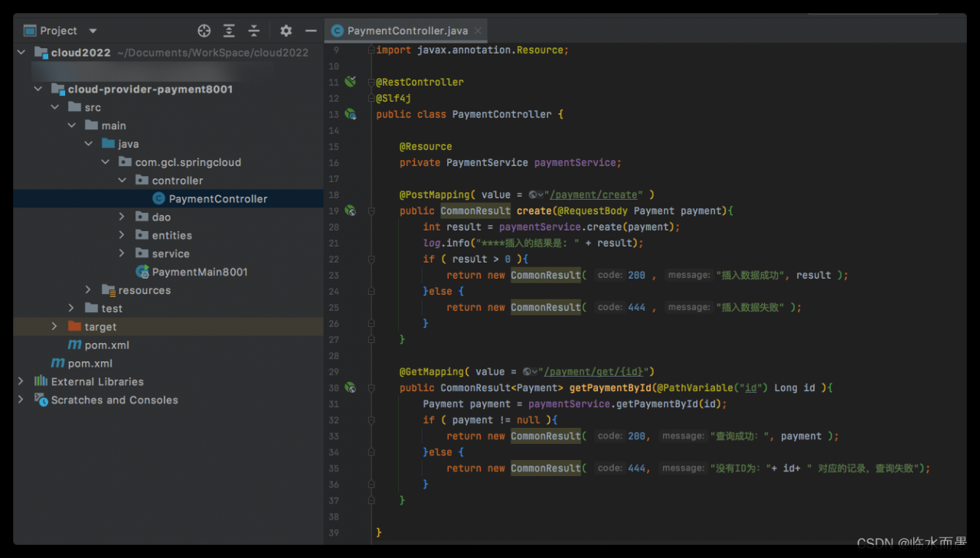The height and width of the screenshot is (558, 980).
Task: Toggle code folding at line 30 getPaymentById
Action: click(x=371, y=387)
